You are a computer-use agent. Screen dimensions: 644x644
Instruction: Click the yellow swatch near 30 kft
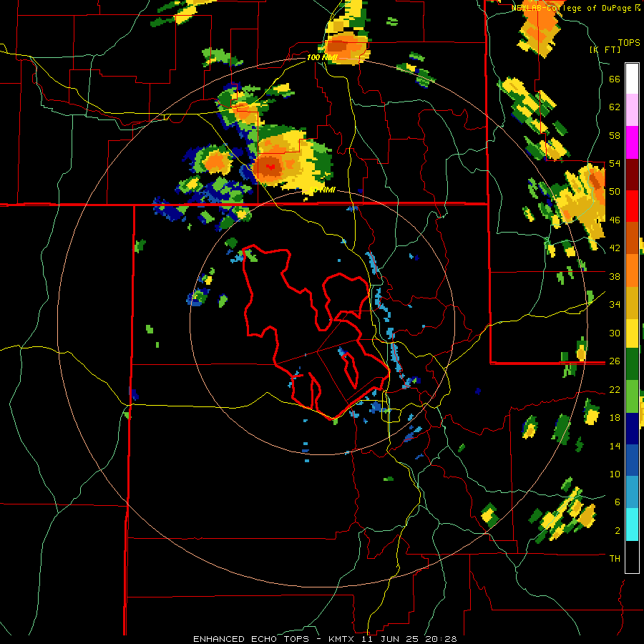pos(632,333)
